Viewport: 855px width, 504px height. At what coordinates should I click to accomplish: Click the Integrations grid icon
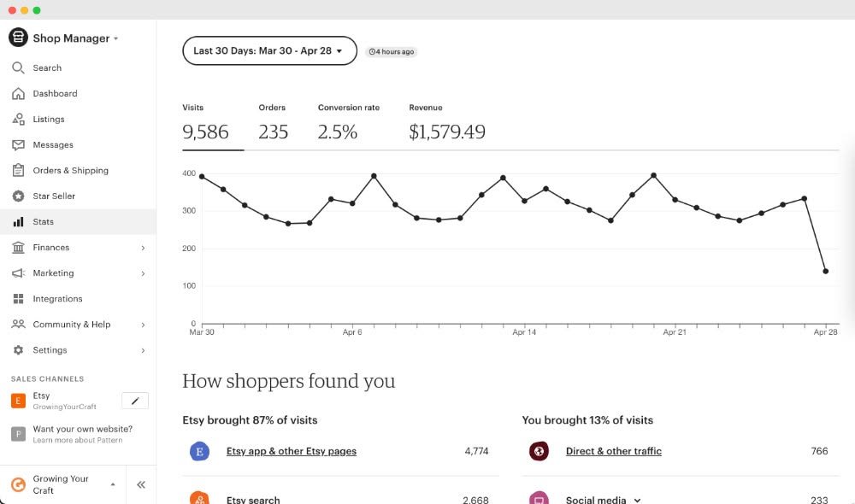(18, 299)
